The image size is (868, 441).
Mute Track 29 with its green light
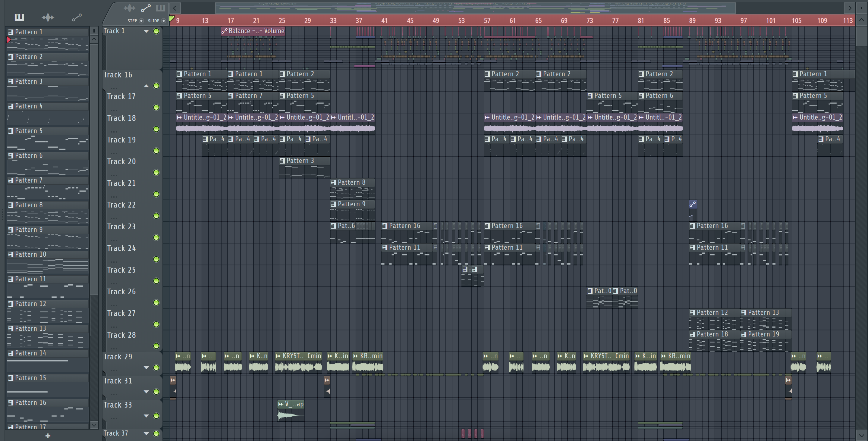pyautogui.click(x=156, y=368)
